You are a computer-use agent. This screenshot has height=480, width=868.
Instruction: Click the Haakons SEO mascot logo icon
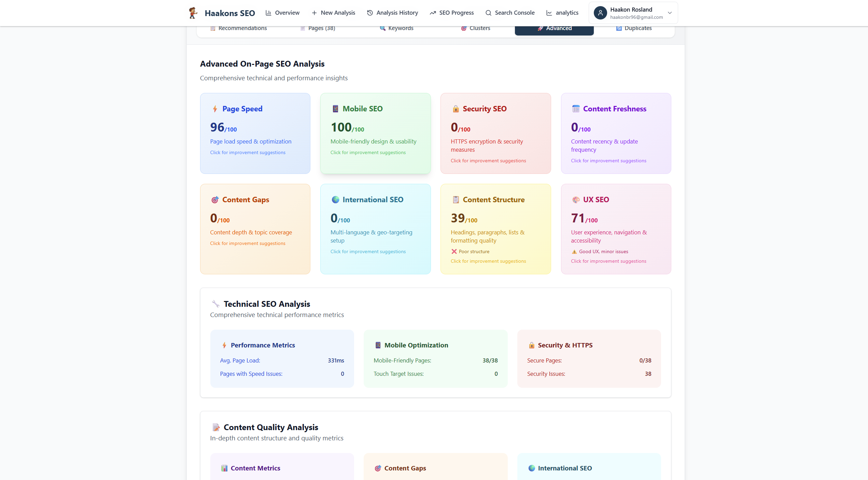[x=193, y=13]
